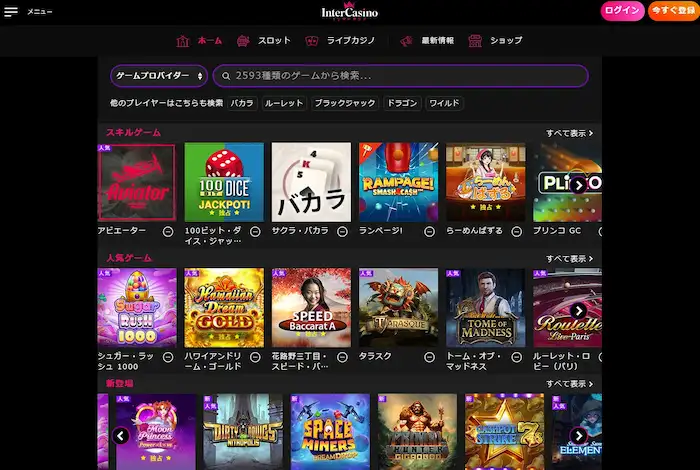Advance the 人気ゲーム carousel with right arrow

579,311
